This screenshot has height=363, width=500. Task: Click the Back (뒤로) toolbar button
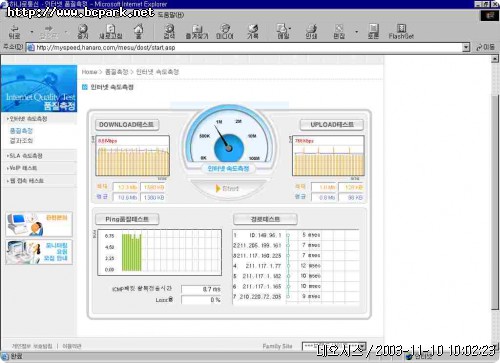15,32
